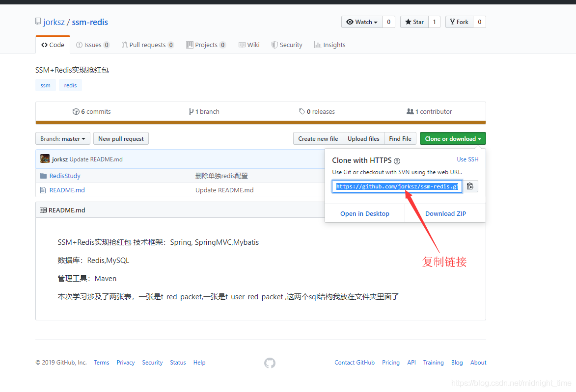Click Download ZIP
The width and height of the screenshot is (576, 392).
coord(445,213)
